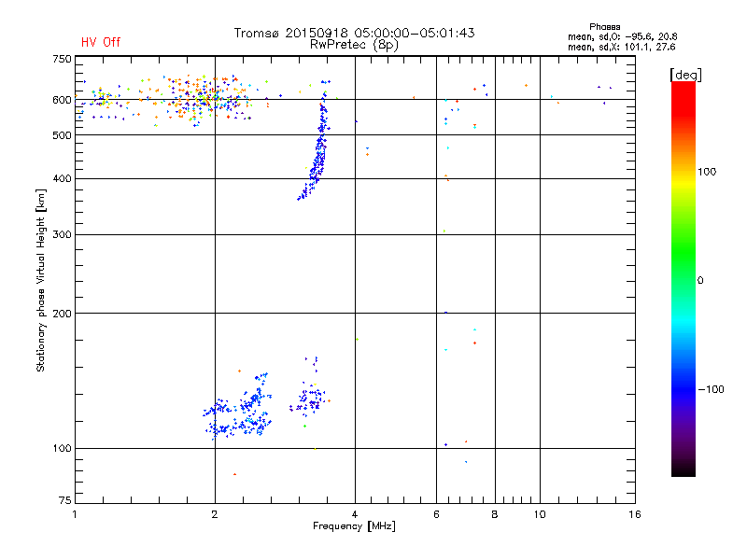Click the 'Frequency [MHz]' axis title
747x560 pixels.
tap(354, 526)
